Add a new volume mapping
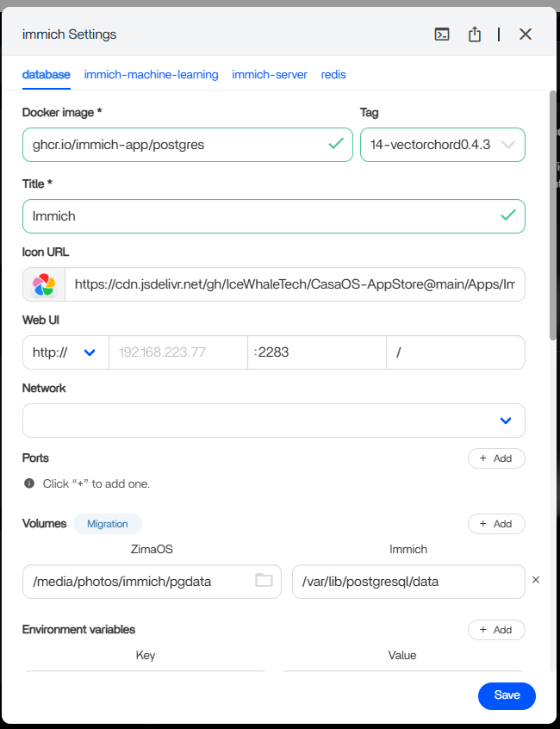Screen dimensions: 560x729 (496, 524)
